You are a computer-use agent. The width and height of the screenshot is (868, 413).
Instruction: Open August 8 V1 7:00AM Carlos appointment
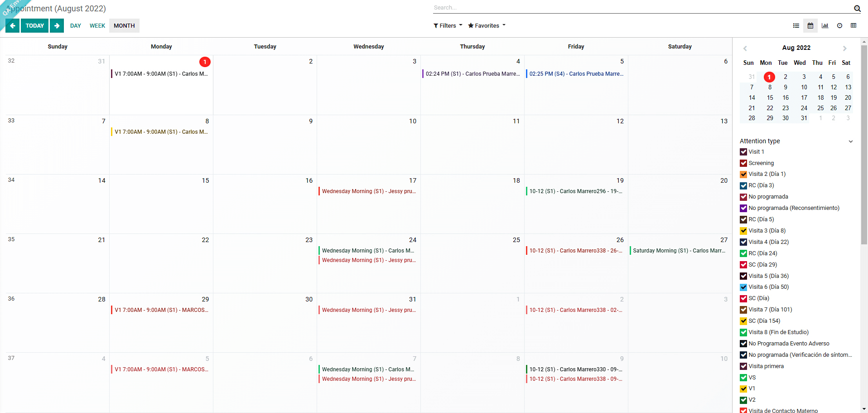point(161,132)
